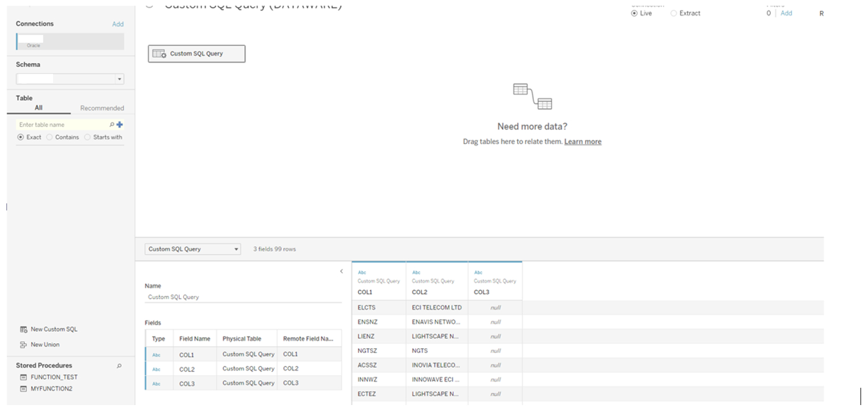This screenshot has height=416, width=868.
Task: Click the Custom SQL Query table icon on canvas
Action: click(x=159, y=54)
